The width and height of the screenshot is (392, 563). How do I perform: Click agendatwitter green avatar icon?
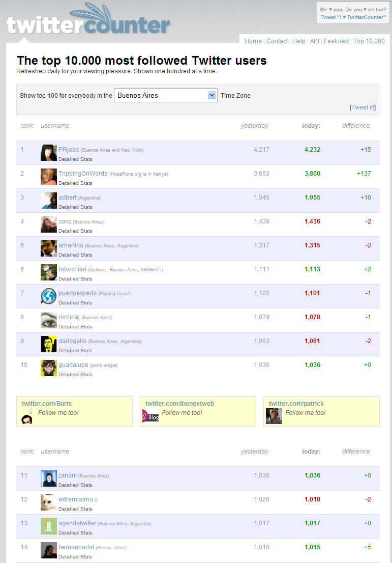point(49,526)
